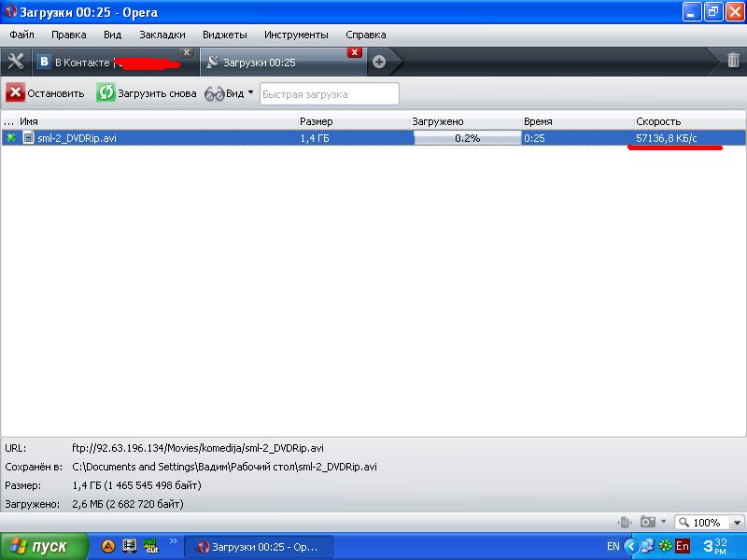The image size is (747, 560).
Task: Click the camera icon in the status bar
Action: click(648, 522)
